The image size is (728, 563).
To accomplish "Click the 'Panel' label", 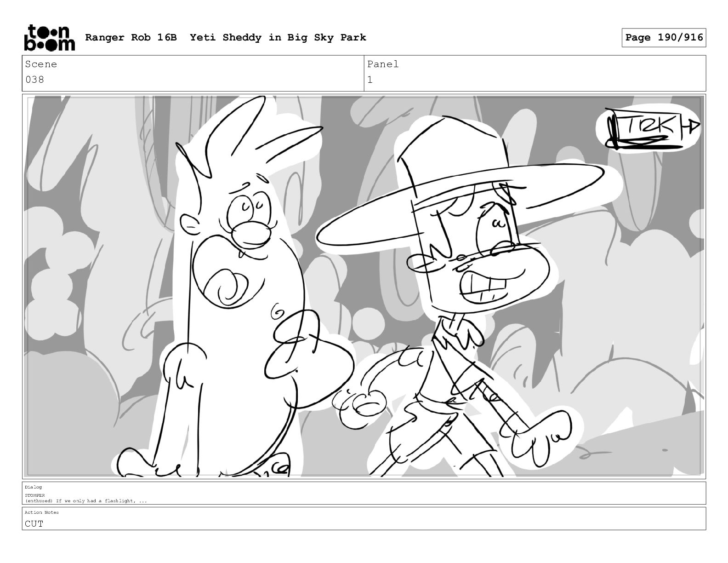I will click(x=383, y=64).
